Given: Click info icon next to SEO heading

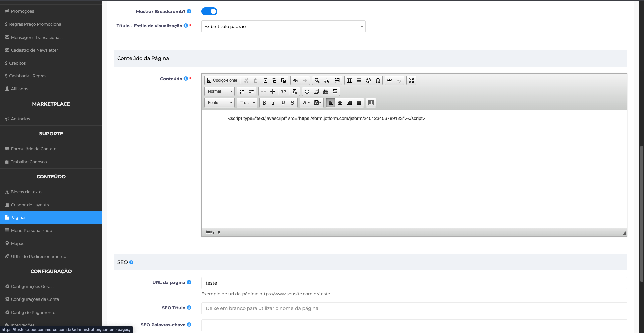Looking at the screenshot, I should pyautogui.click(x=131, y=262).
